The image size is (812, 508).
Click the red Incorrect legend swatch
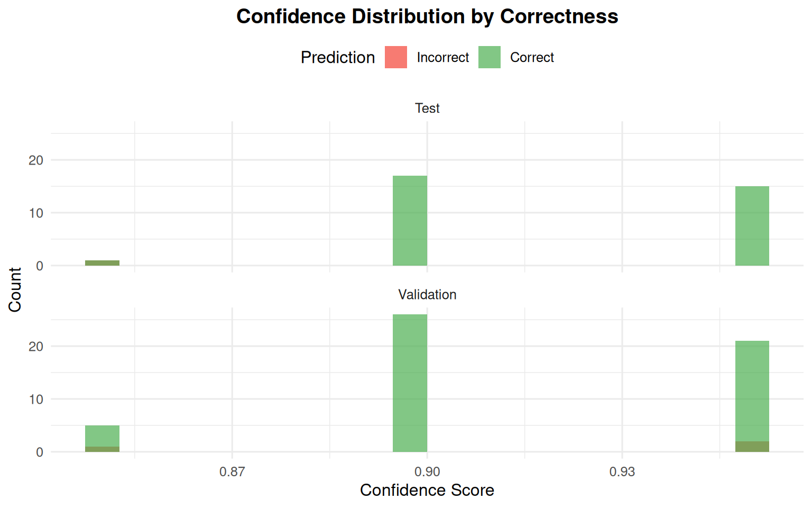[396, 57]
